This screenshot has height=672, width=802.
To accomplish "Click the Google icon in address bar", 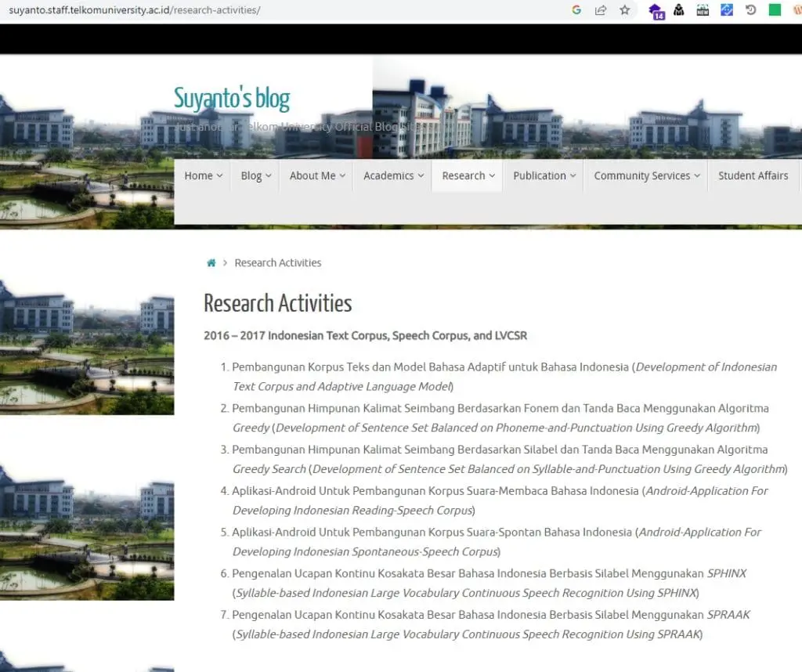I will pos(576,9).
